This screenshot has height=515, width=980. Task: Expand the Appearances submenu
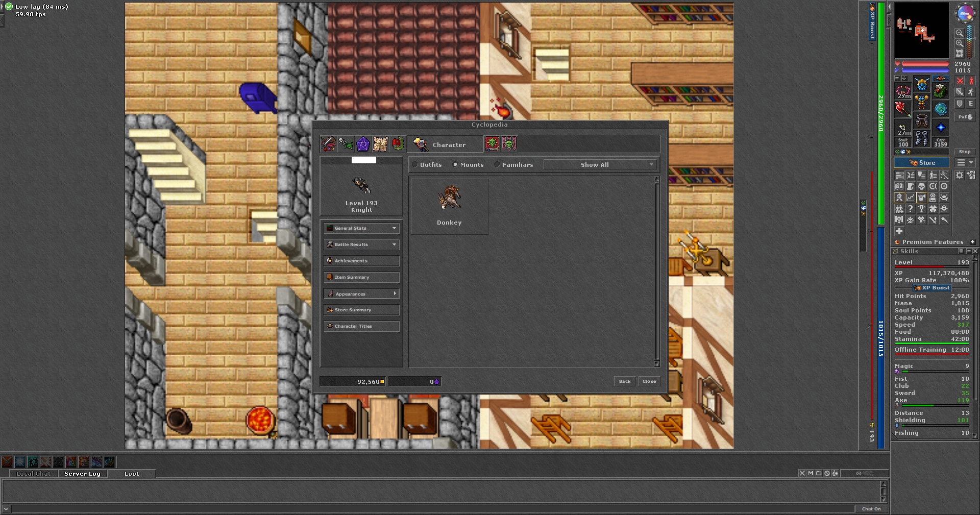tap(361, 293)
